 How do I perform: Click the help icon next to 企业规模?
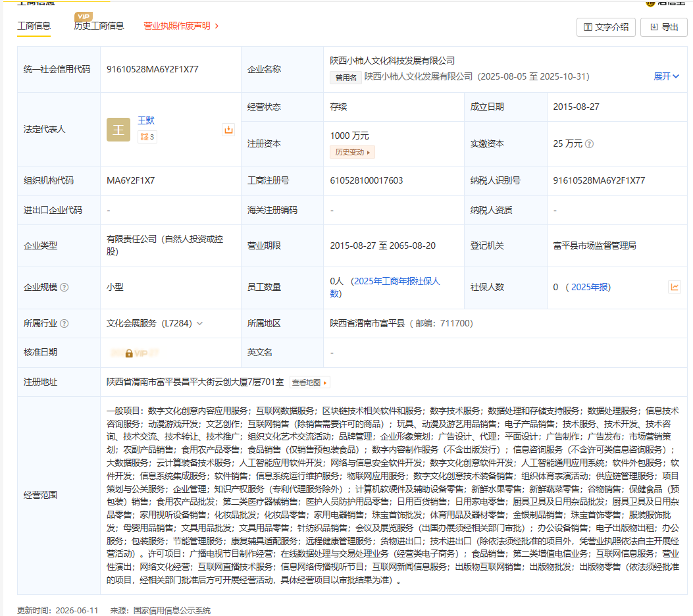(x=64, y=287)
